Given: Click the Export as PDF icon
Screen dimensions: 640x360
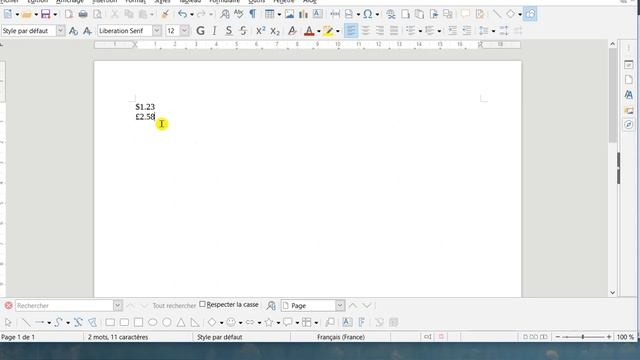Looking at the screenshot, I should tap(69, 14).
